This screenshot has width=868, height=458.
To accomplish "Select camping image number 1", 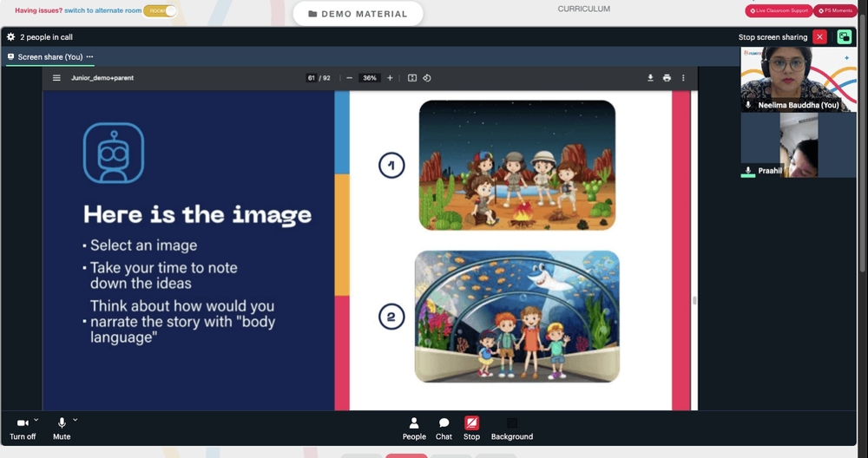I will tap(517, 165).
